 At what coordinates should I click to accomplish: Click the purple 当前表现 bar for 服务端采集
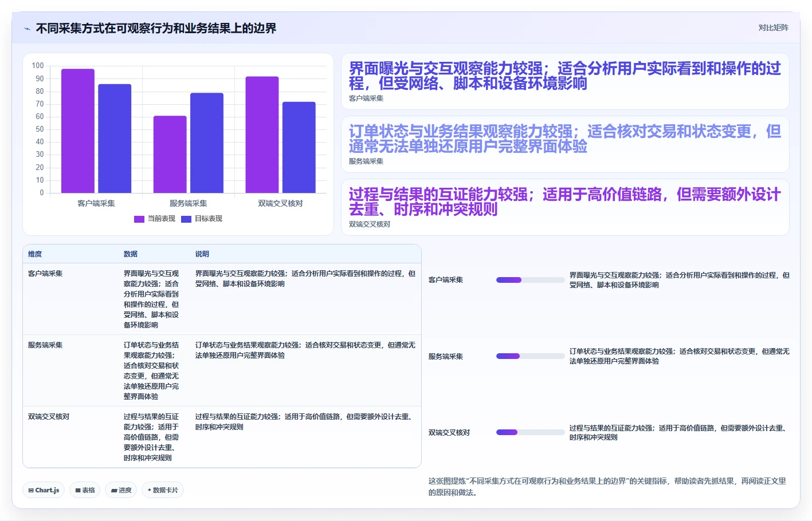170,155
